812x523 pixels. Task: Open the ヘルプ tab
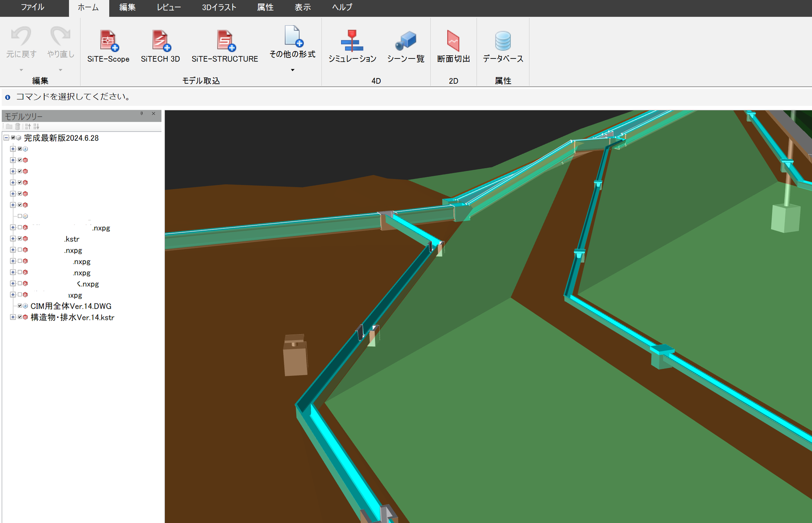(342, 7)
